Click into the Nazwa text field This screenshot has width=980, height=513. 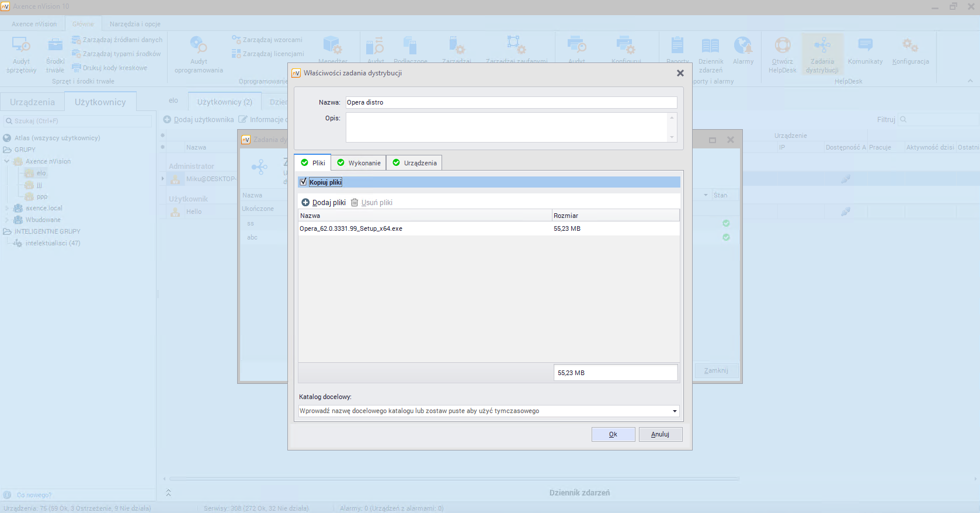511,102
